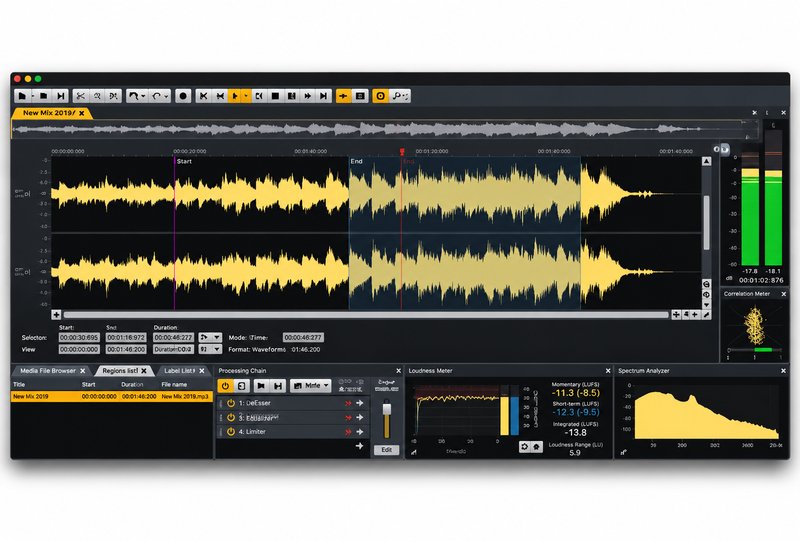
Task: Adjust the Processing Chain output fader
Action: pos(387,409)
